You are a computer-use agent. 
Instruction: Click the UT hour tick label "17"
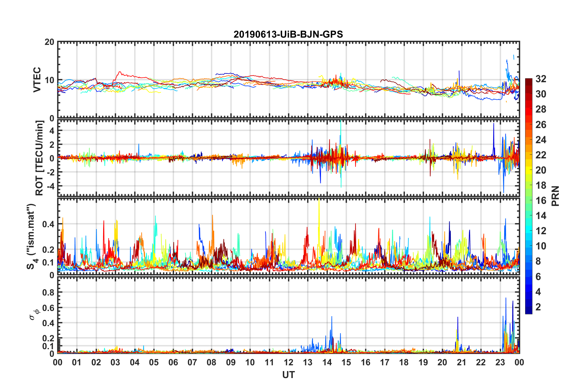pyautogui.click(x=385, y=362)
